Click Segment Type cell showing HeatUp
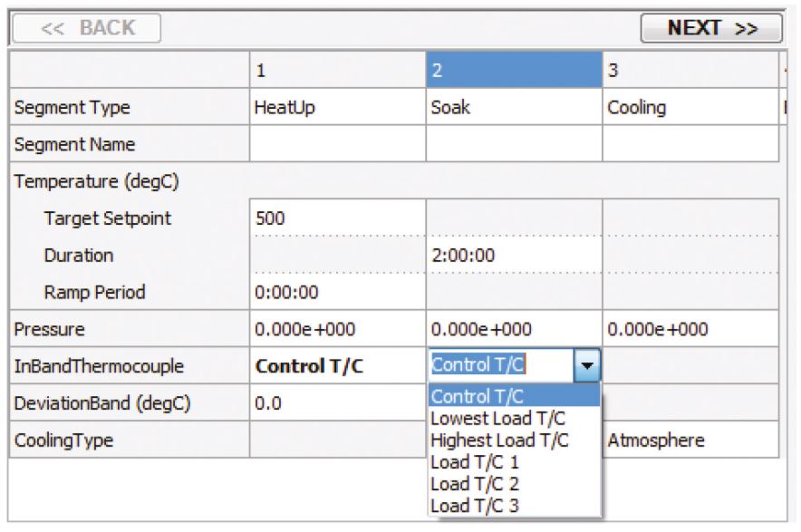The height and width of the screenshot is (532, 801). pyautogui.click(x=337, y=108)
